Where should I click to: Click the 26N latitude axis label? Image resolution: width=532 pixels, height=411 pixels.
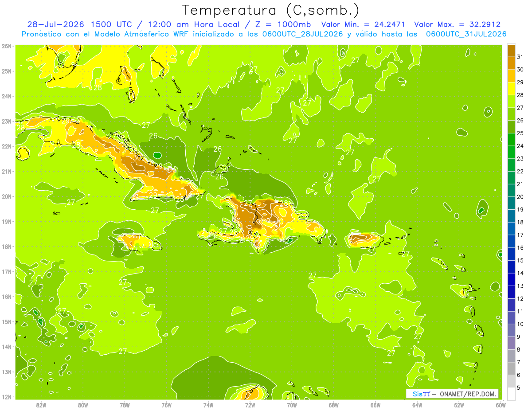[7, 46]
